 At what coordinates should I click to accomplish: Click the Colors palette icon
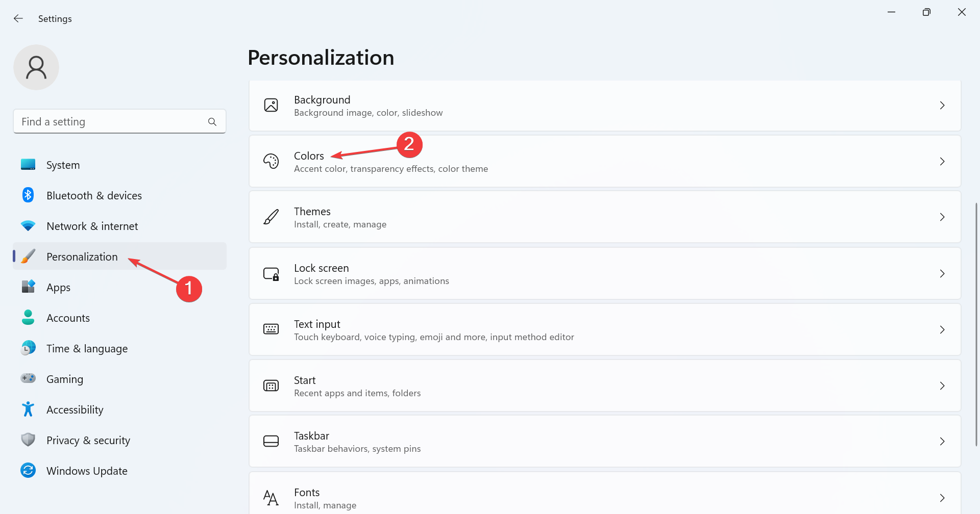point(271,161)
